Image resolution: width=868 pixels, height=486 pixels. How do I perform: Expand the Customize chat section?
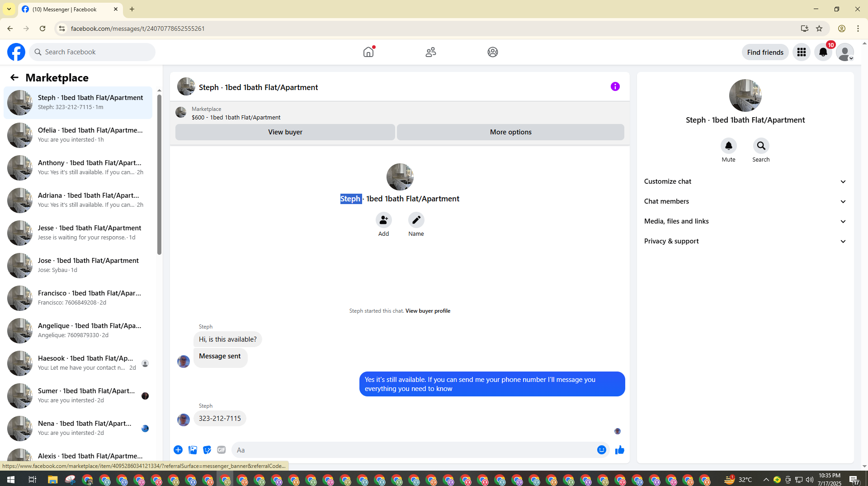(745, 181)
